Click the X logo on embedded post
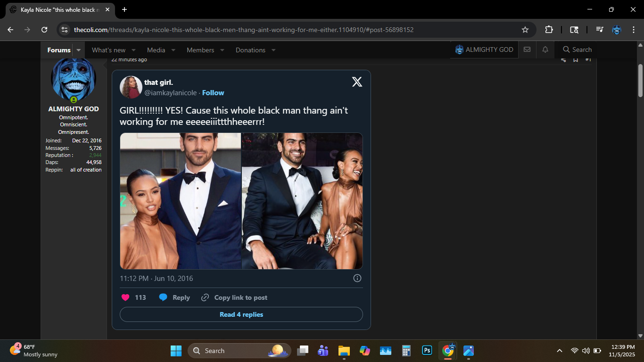 coord(357,82)
